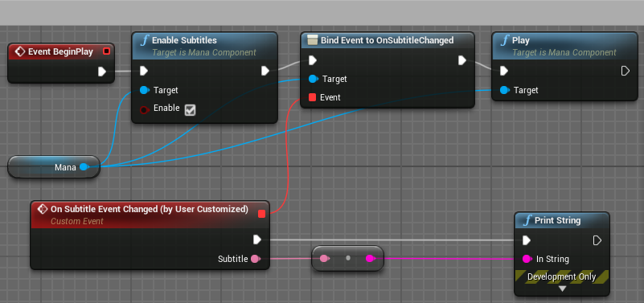The image size is (644, 303).
Task: Click the exec output pin of Print String
Action: pyautogui.click(x=597, y=240)
